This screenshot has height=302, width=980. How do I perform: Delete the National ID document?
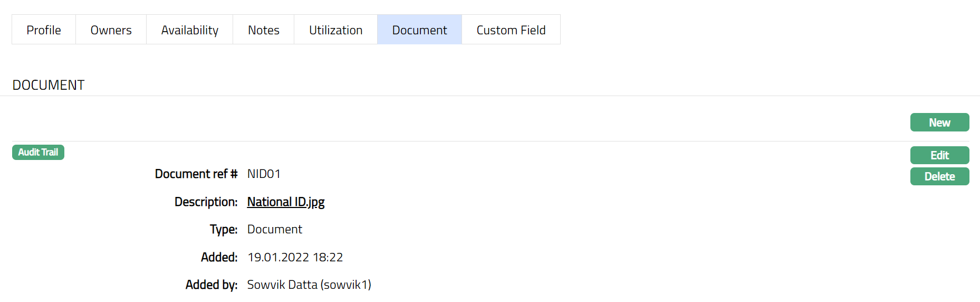939,176
